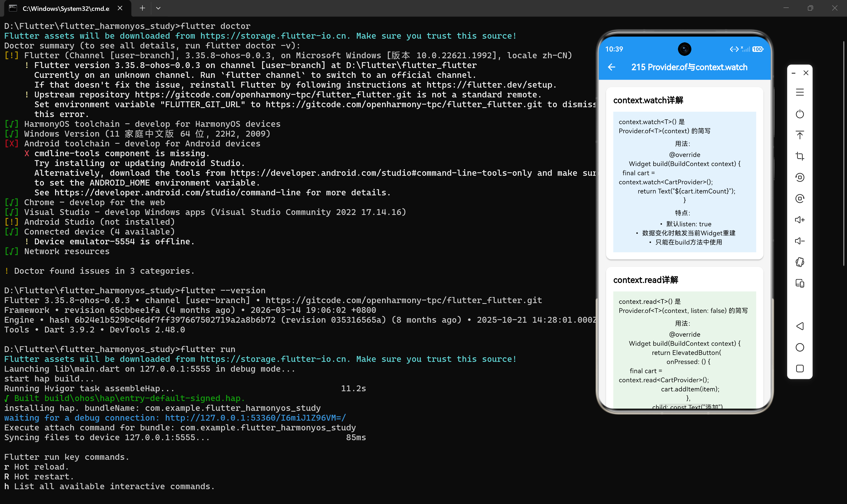Increase emulator volume with speaker plus icon
The image size is (847, 504).
pyautogui.click(x=800, y=220)
